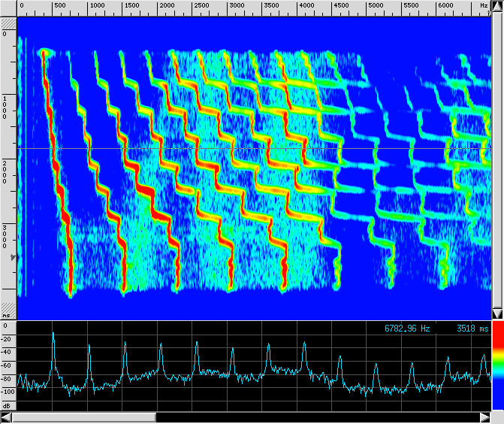The width and height of the screenshot is (504, 424).
Task: Click the tallest peak in spectrum plot
Action: coord(53,335)
